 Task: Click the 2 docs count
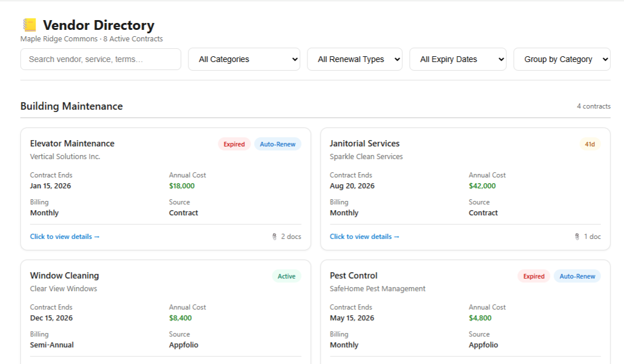tap(291, 237)
